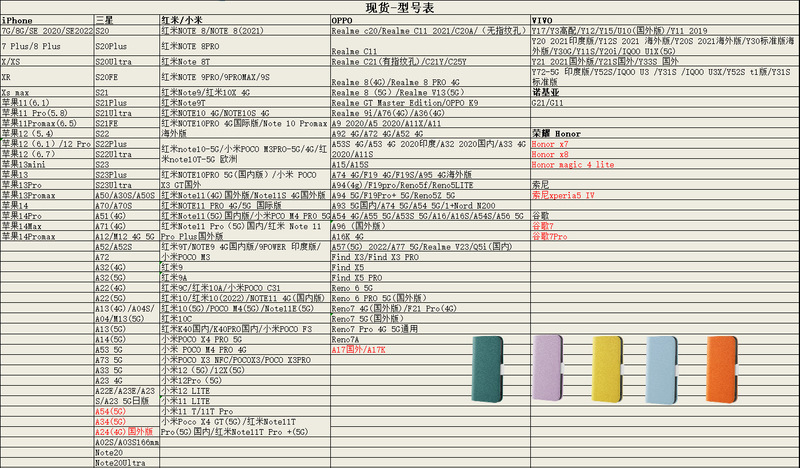Viewport: 800px width, 468px height.
Task: Select the black '谷歌' heading cell
Action: click(x=665, y=216)
